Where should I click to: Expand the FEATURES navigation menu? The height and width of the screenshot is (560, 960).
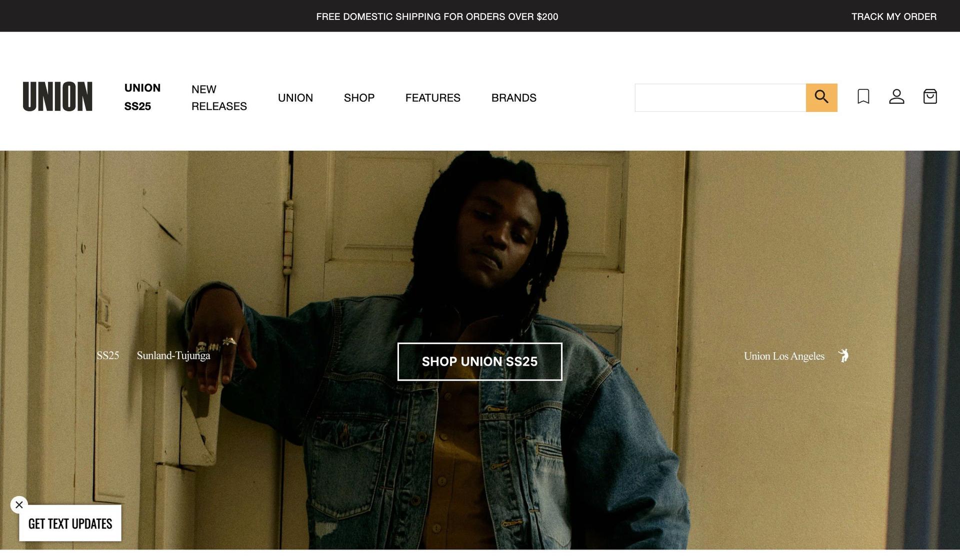pos(433,98)
